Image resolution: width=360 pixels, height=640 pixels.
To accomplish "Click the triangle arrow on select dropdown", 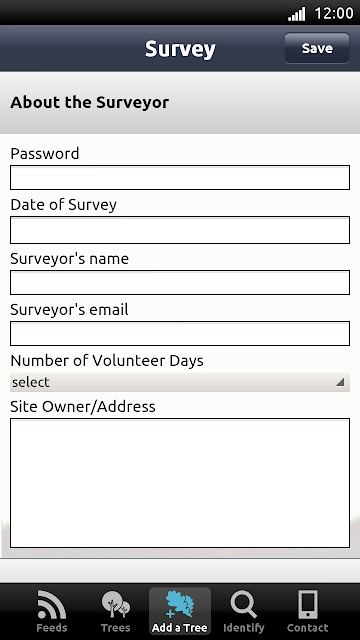I will click(x=340, y=382).
